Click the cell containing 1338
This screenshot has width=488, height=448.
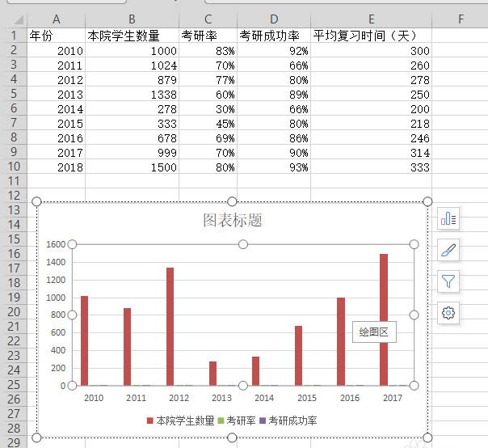tap(132, 94)
